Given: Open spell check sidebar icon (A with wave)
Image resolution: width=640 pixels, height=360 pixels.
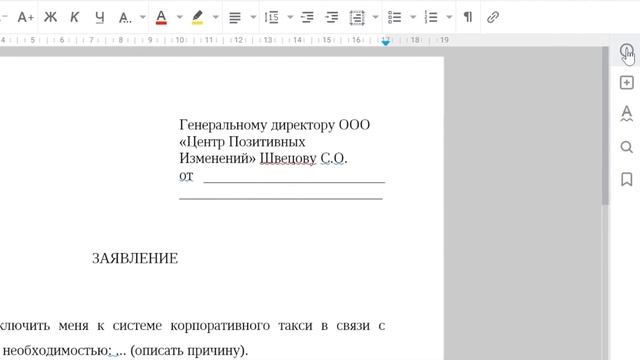Looking at the screenshot, I should coord(627,114).
